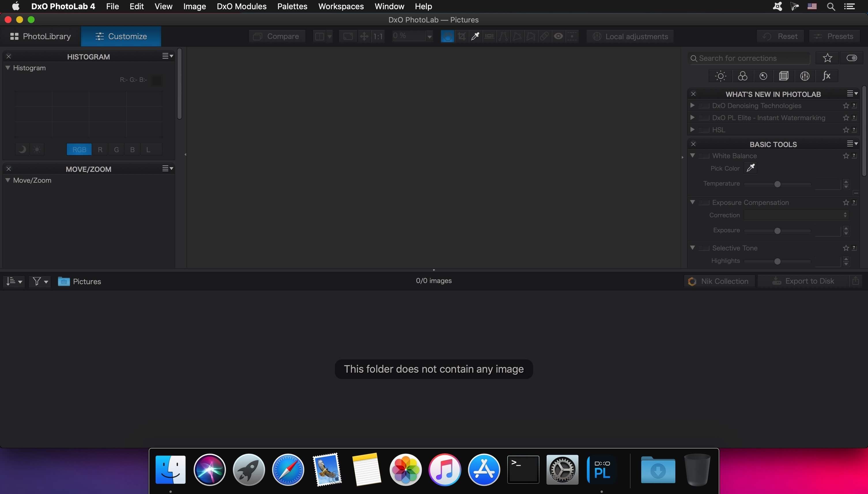Click the Temperature slider handle
This screenshot has height=494, width=868.
click(x=778, y=184)
